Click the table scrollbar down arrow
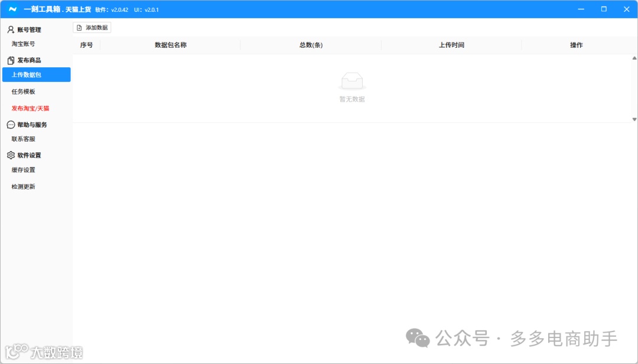 634,119
